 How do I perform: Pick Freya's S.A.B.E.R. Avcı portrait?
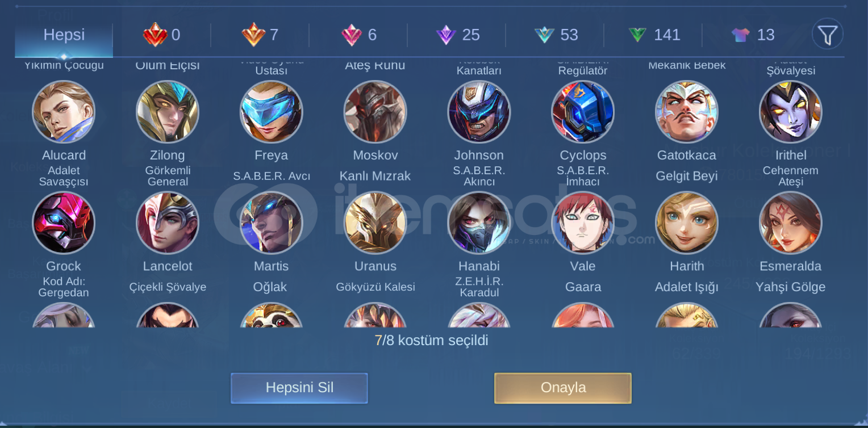(272, 112)
